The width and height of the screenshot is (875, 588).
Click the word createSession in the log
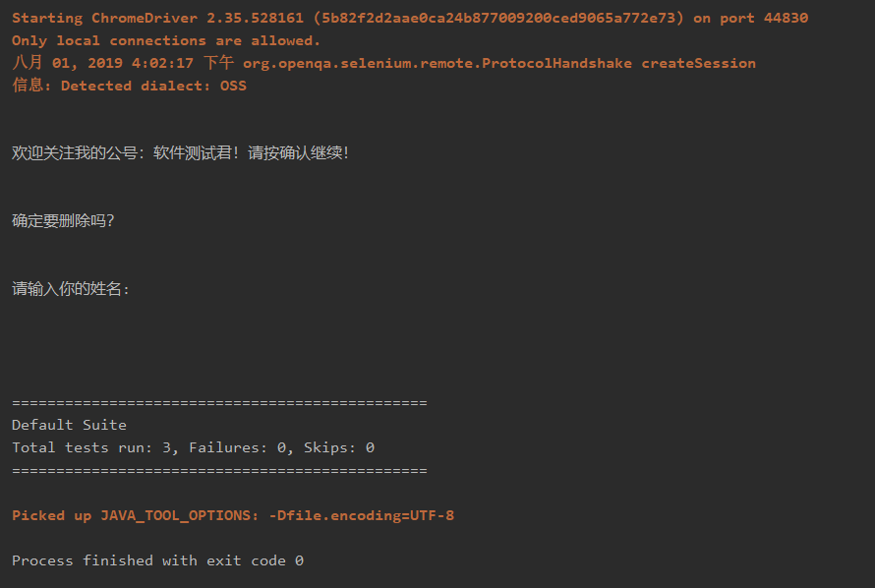699,63
